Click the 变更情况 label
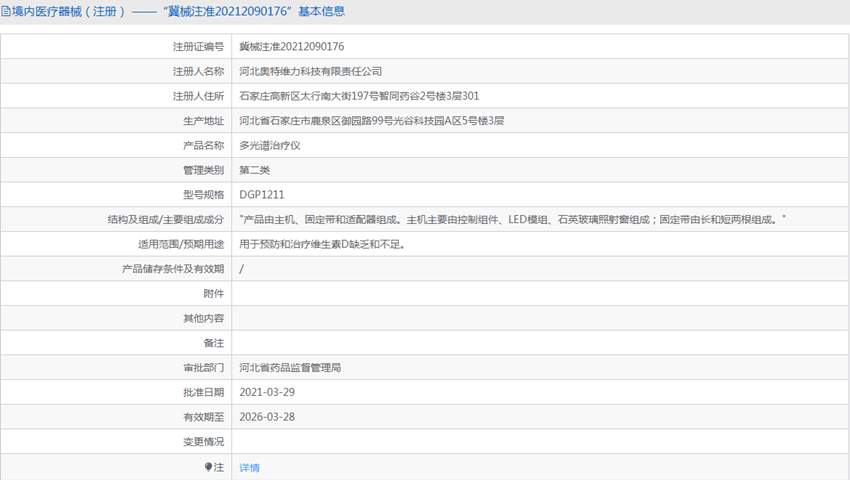850x480 pixels. pos(203,441)
